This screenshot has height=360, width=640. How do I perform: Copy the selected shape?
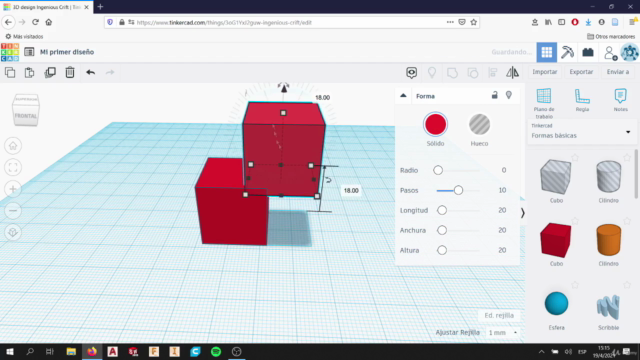pos(10,73)
